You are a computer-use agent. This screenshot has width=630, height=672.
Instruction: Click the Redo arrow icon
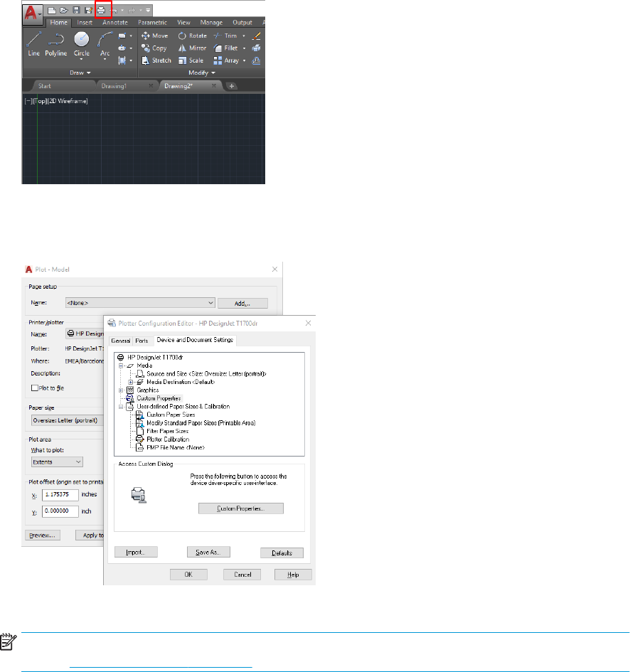click(132, 10)
